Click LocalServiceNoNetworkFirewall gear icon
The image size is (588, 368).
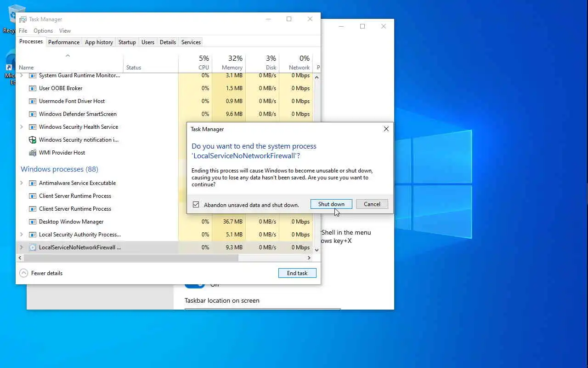coord(33,247)
